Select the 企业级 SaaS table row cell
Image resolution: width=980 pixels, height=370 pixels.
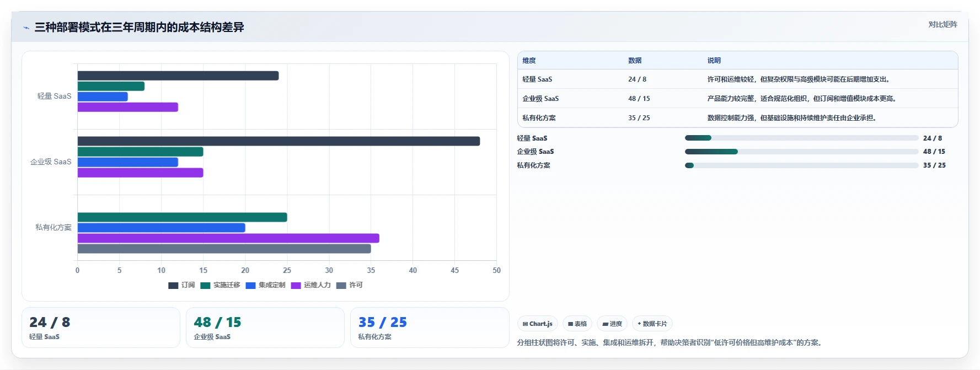coord(540,99)
